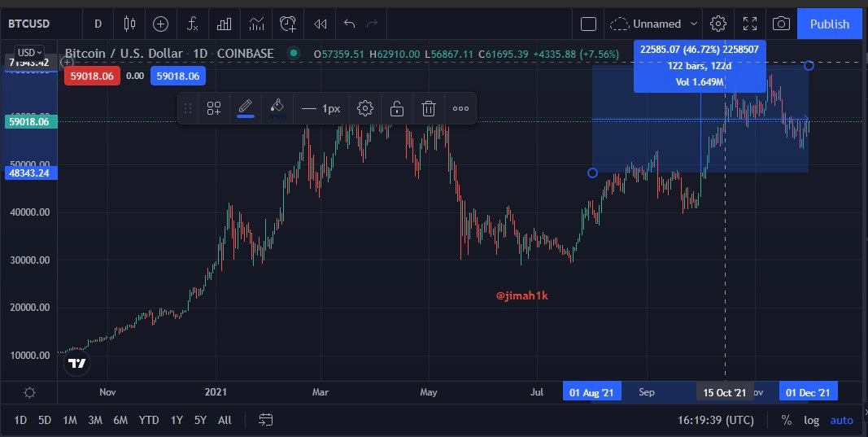868x437 pixels.
Task: Open drawing templates icon in floating toolbar
Action: point(214,108)
